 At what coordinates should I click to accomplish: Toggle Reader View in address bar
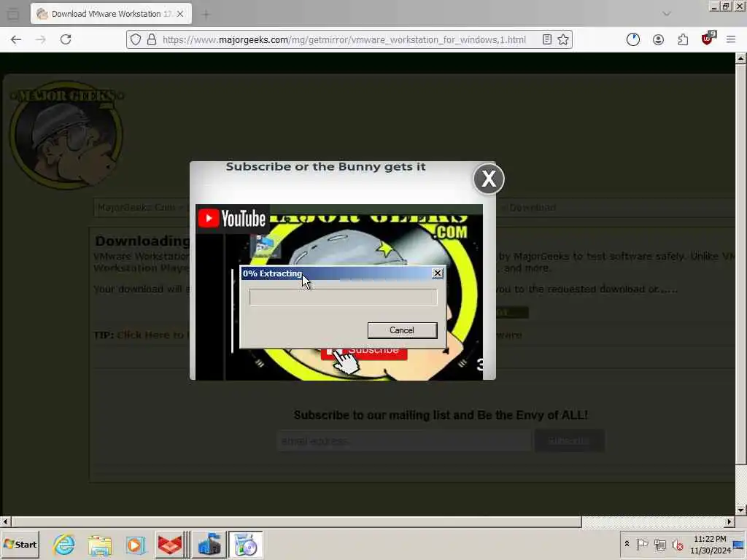(x=547, y=39)
